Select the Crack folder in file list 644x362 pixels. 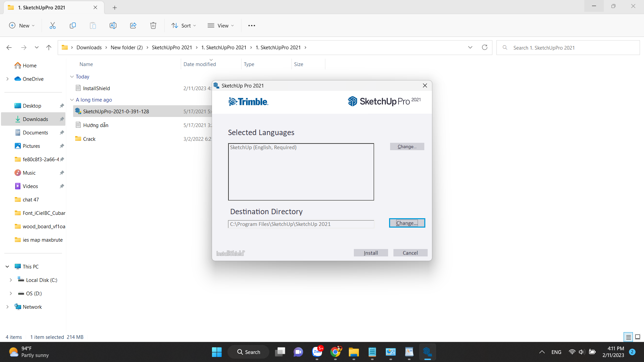(89, 139)
